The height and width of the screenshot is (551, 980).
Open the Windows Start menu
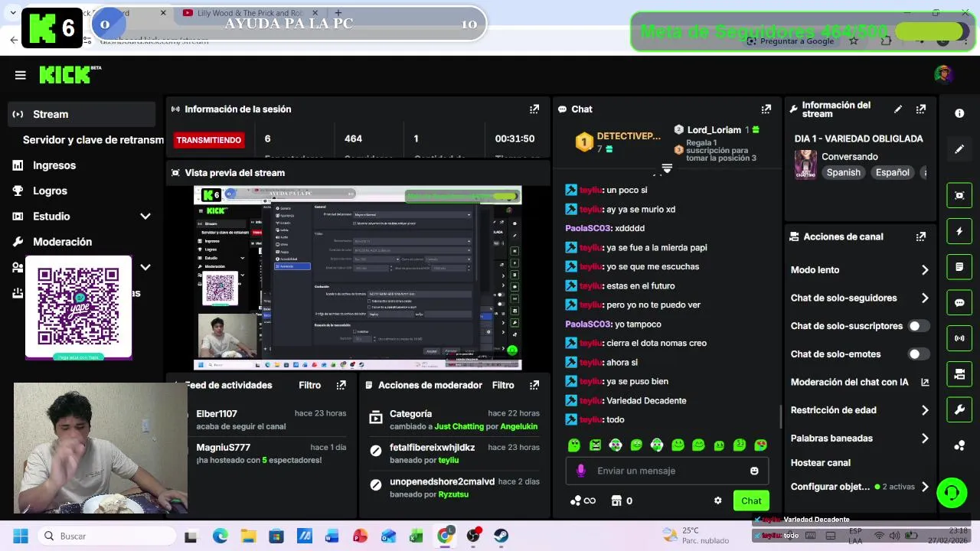21,536
